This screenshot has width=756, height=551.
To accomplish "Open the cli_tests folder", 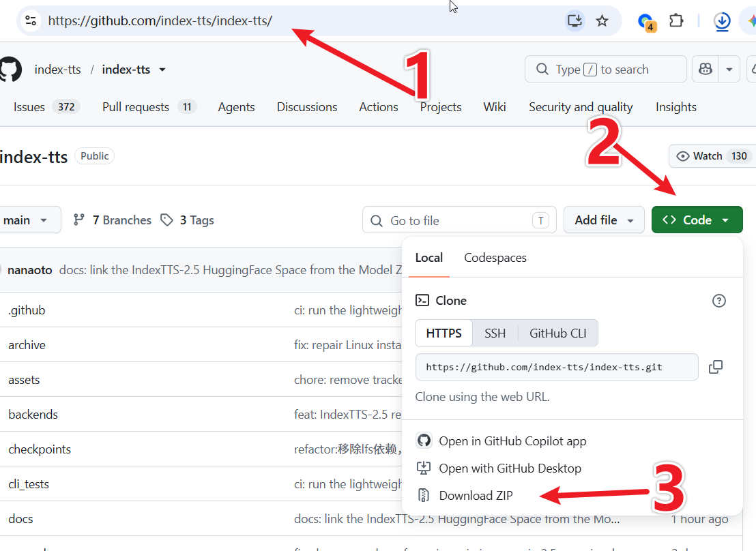I will (x=29, y=484).
